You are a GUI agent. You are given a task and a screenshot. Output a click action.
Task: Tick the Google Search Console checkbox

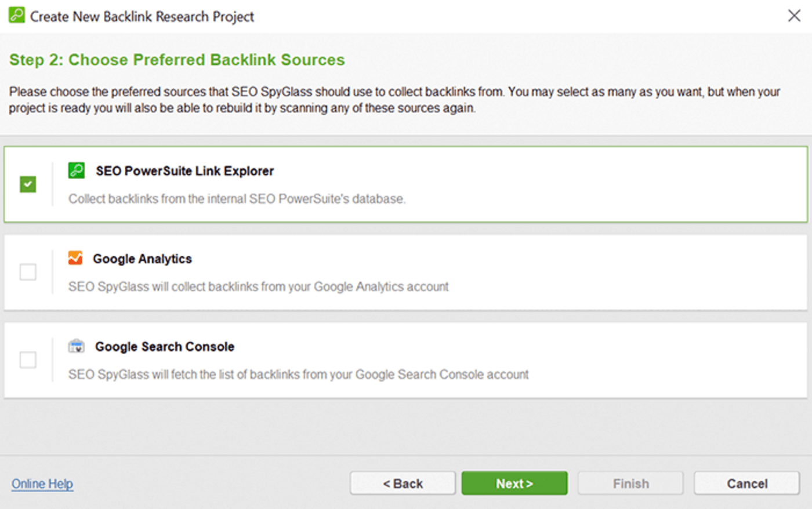coord(28,360)
